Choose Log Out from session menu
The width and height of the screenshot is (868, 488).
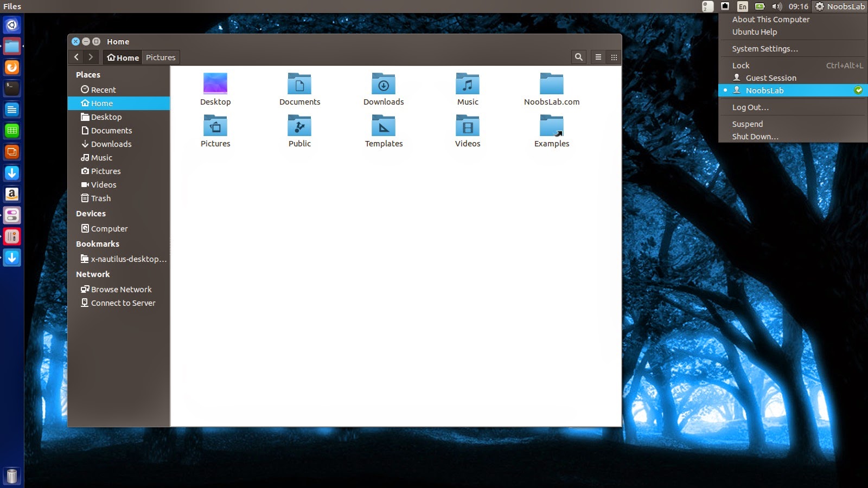click(x=793, y=107)
